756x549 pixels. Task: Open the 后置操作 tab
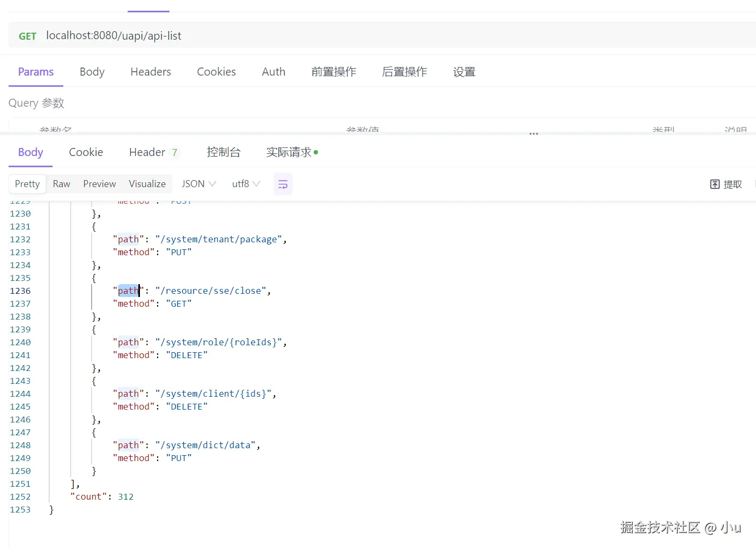404,72
